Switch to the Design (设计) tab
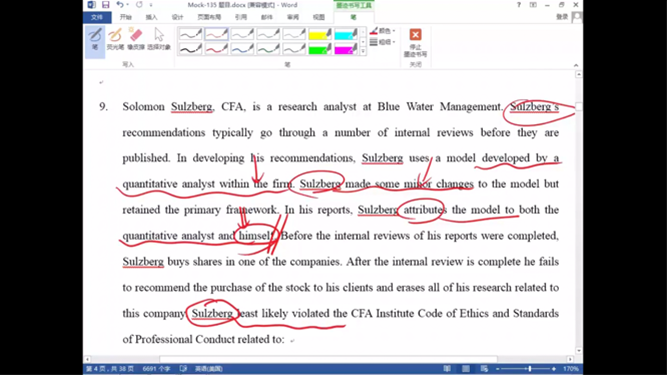This screenshot has height=375, width=667. pos(177,17)
